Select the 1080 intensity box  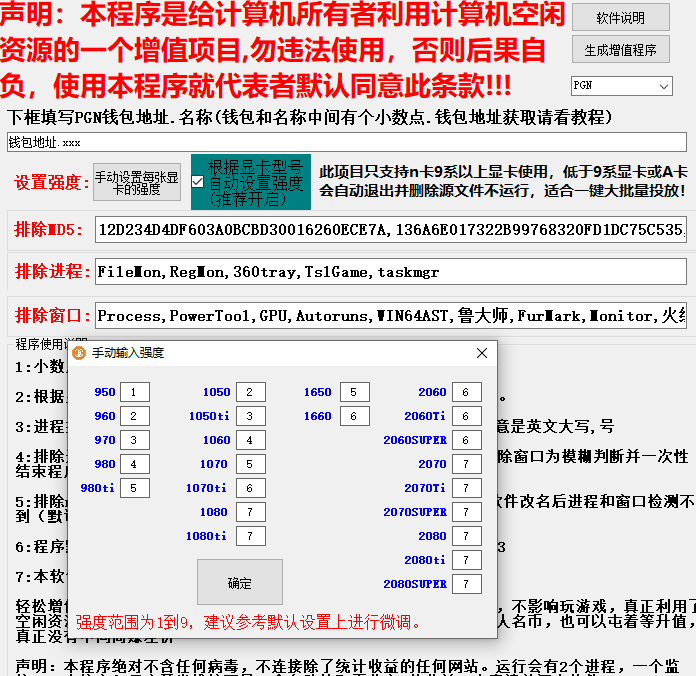[x=251, y=512]
